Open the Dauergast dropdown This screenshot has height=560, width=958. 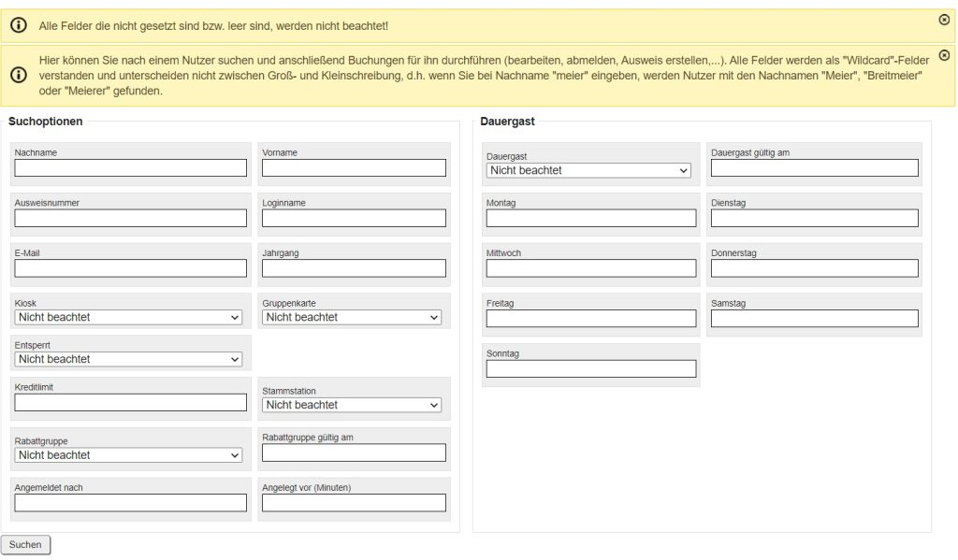(x=588, y=170)
